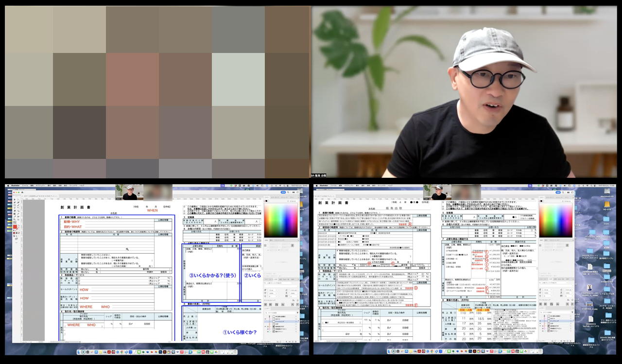Click the Home icon in left Illustrator window
Viewport: 622px width, 364px height.
pyautogui.click(x=22, y=192)
